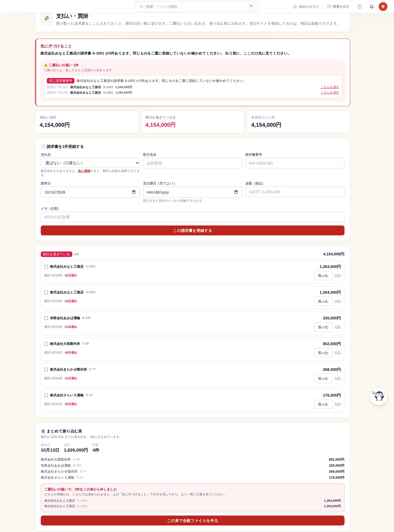Click the 同じ請求書番号 red badge

coord(61,81)
